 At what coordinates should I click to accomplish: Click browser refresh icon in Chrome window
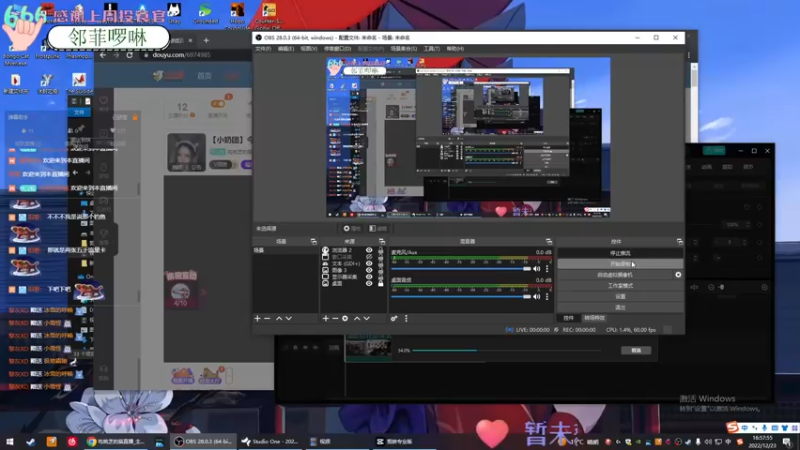click(130, 55)
